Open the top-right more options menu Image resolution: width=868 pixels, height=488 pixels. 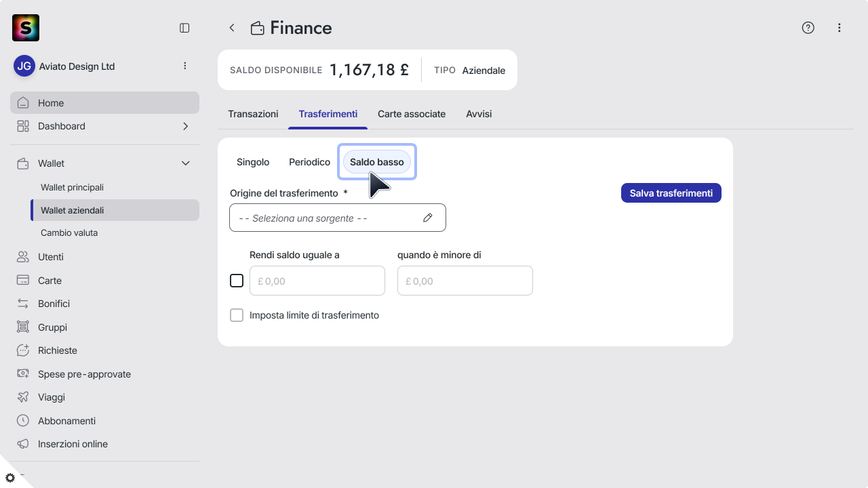[840, 28]
